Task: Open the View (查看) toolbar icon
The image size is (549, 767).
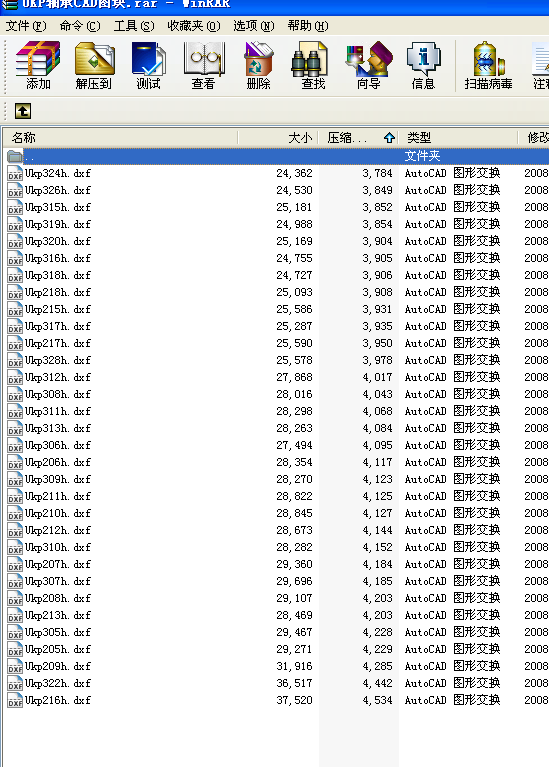Action: [x=204, y=66]
